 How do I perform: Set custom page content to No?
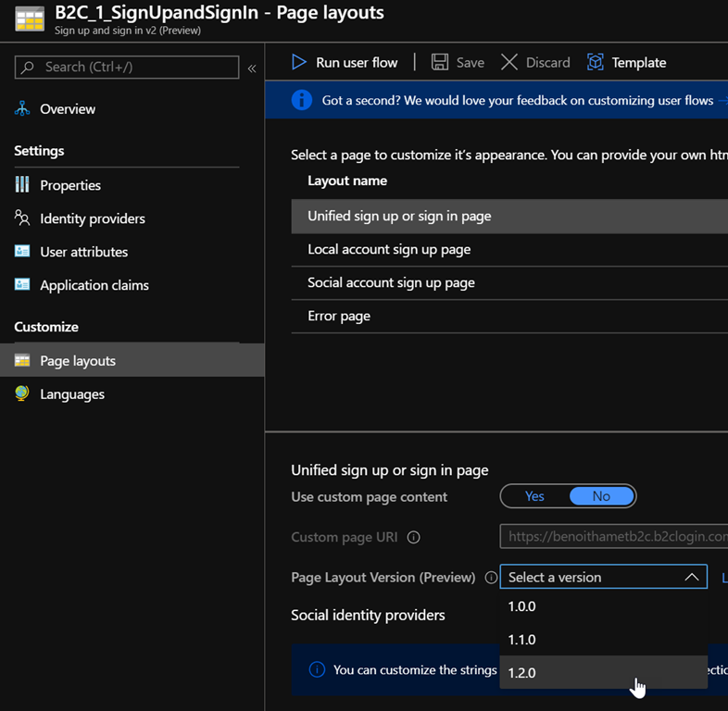pos(601,496)
